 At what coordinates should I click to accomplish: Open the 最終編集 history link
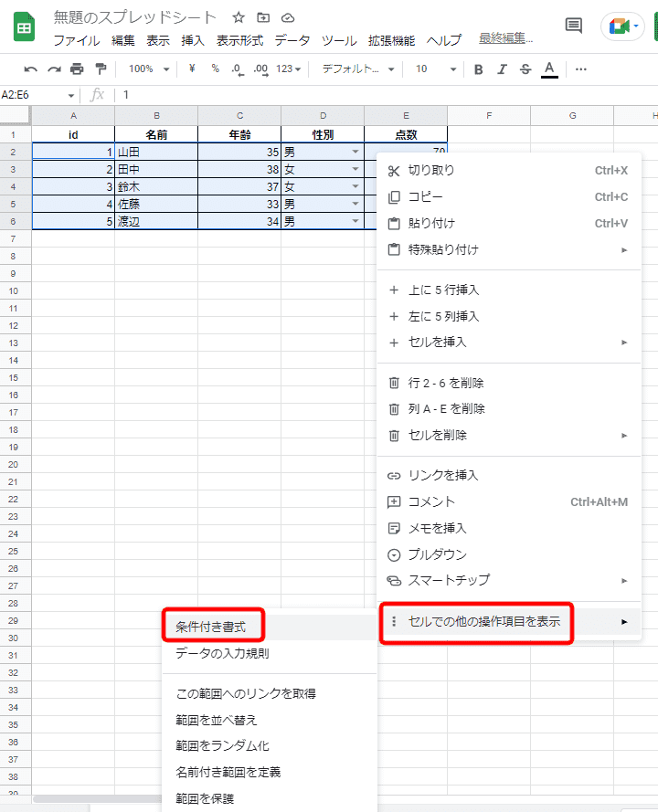pyautogui.click(x=505, y=38)
